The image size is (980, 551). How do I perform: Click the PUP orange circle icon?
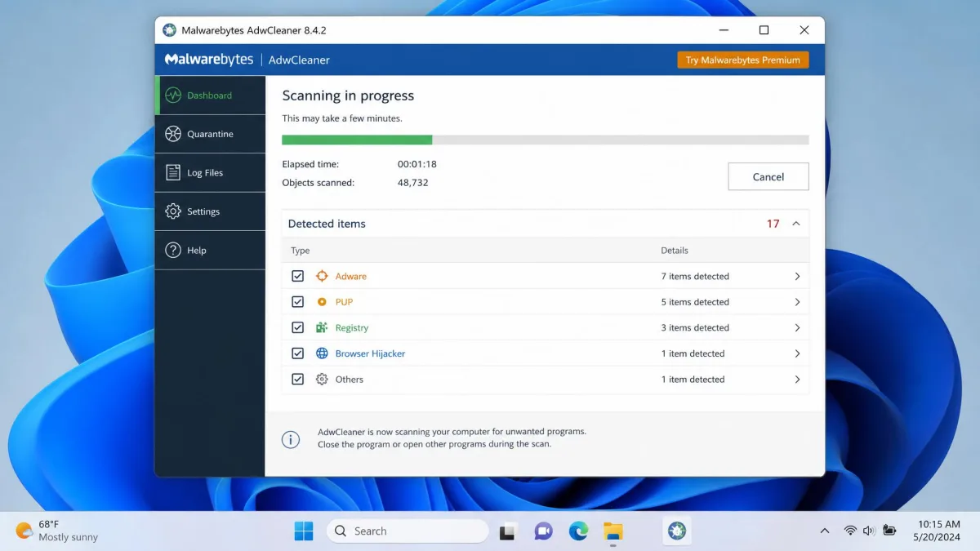click(322, 302)
